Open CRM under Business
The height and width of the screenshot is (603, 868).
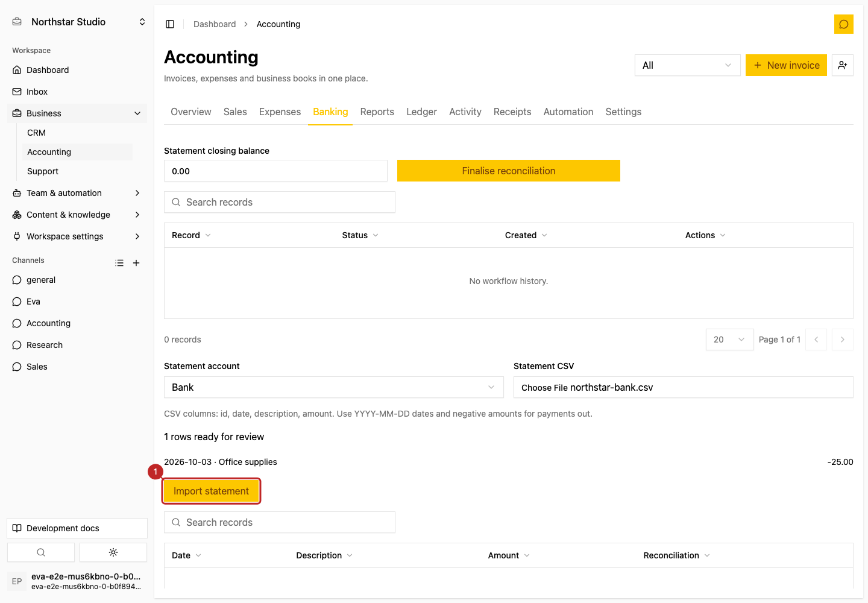coord(77,133)
